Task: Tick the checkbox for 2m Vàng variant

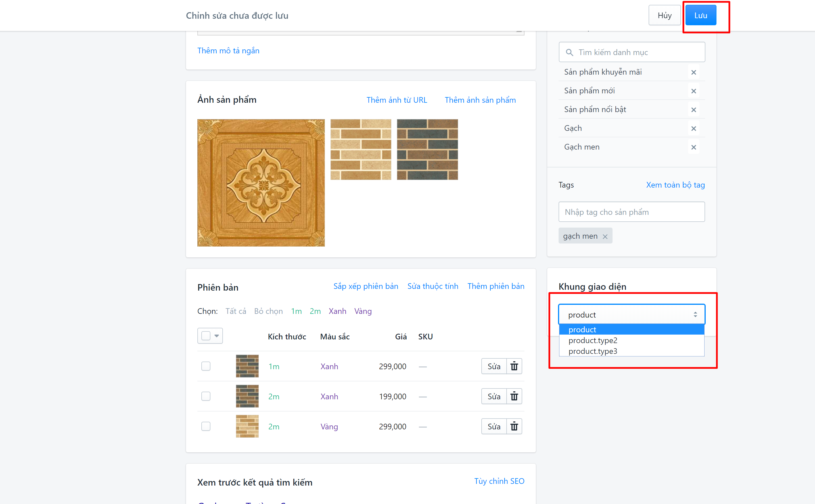Action: point(206,426)
